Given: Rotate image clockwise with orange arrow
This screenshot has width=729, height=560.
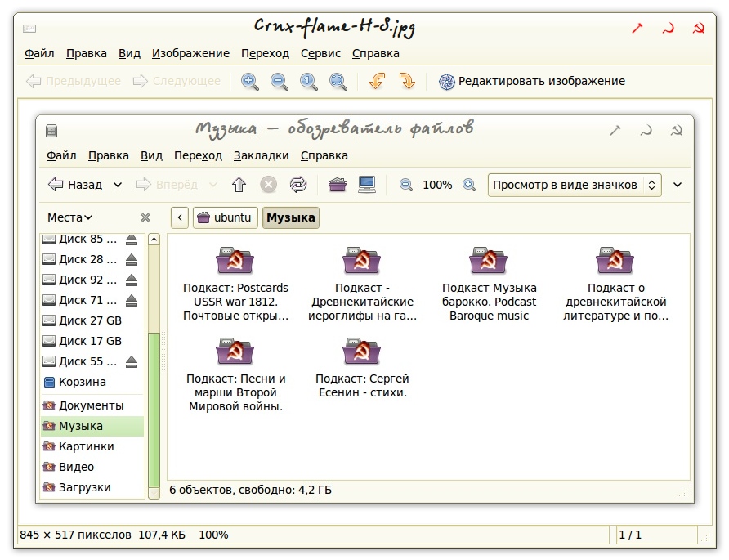Looking at the screenshot, I should pyautogui.click(x=407, y=81).
